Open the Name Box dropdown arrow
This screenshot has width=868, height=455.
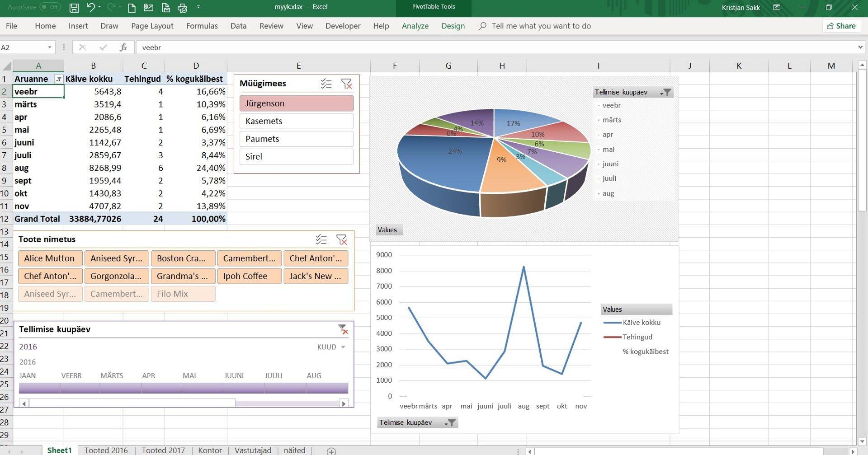coord(50,47)
